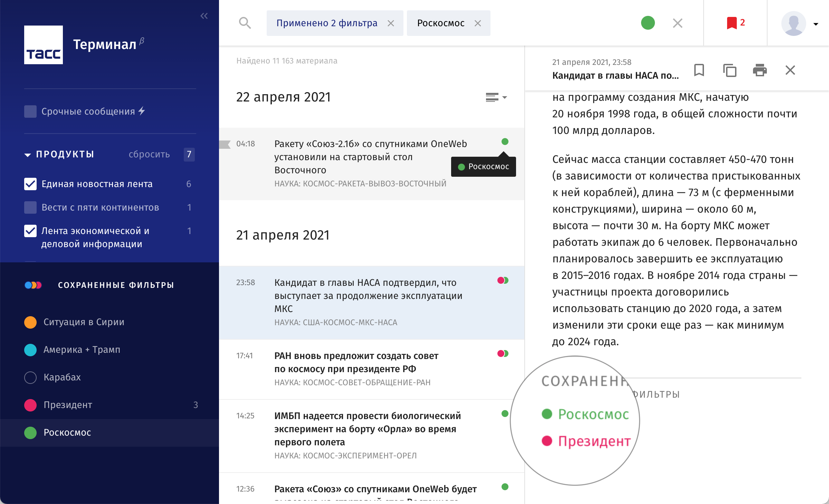Screen dimensions: 829x504
Task: Open 14:25 ИМБП biological experiment item
Action: coord(372,436)
